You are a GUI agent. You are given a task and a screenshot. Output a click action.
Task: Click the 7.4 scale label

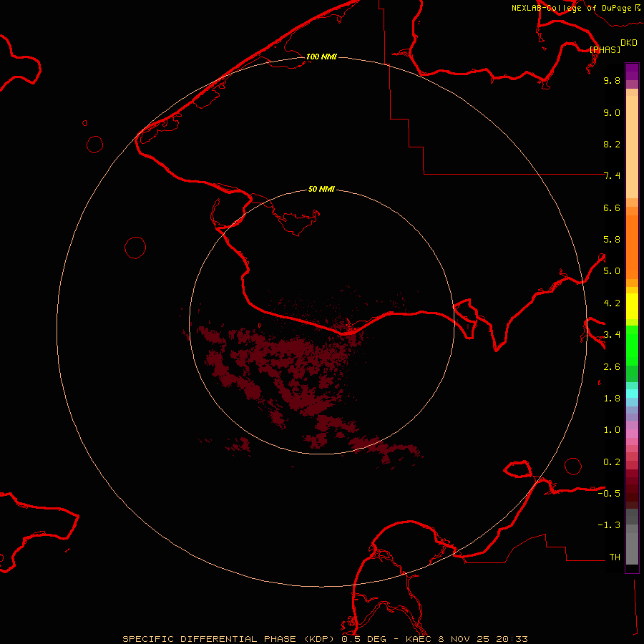612,176
